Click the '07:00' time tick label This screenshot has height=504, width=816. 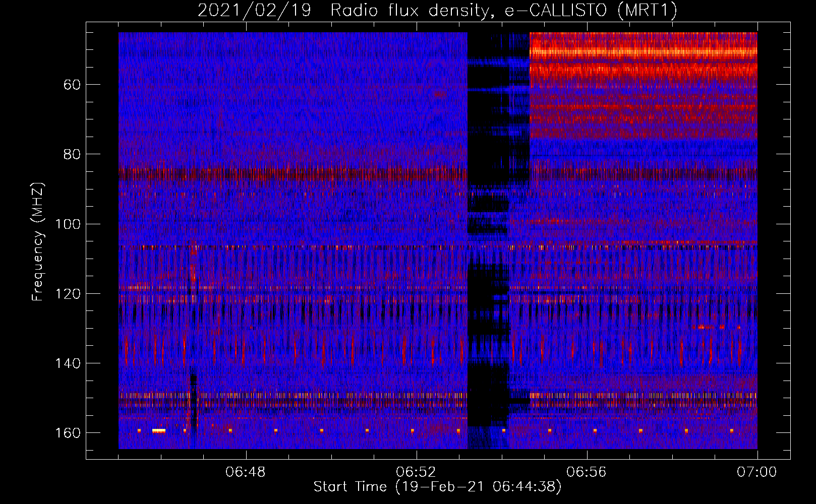757,472
